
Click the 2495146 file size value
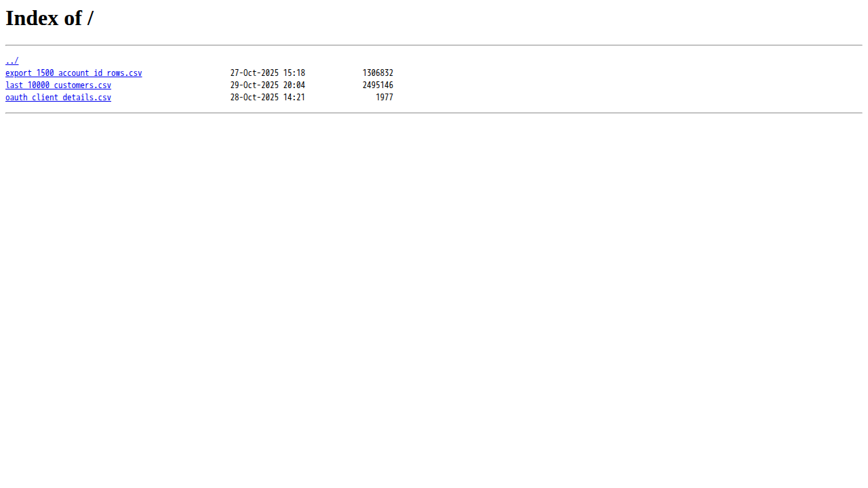378,85
